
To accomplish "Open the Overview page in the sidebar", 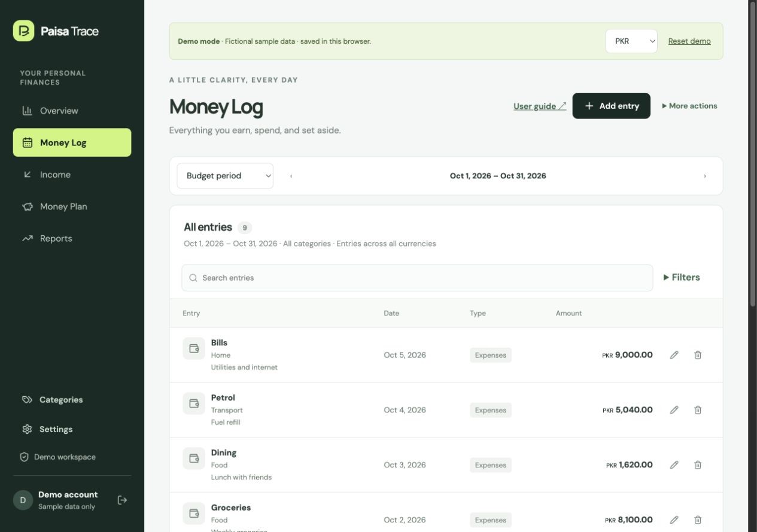I will [72, 111].
